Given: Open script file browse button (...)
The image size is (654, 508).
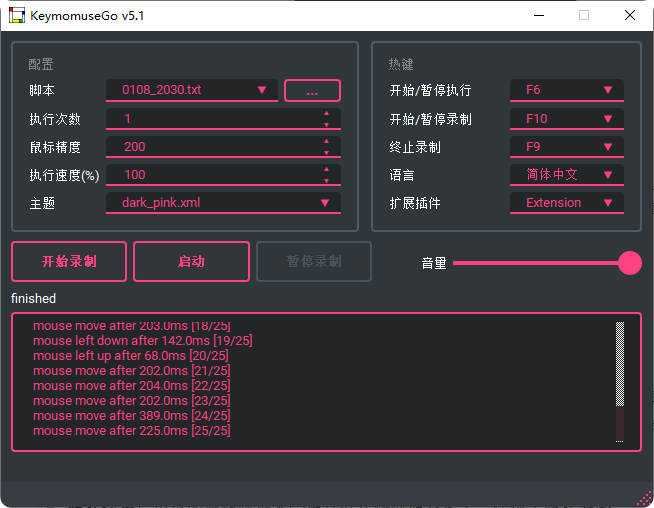Looking at the screenshot, I should (x=312, y=91).
